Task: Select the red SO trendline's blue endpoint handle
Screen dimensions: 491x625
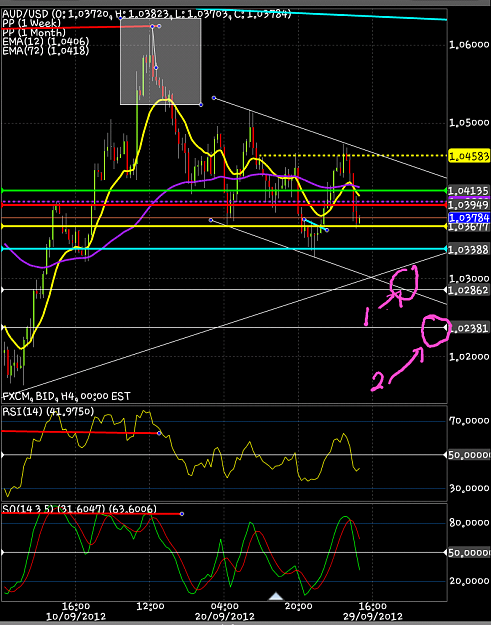Action: [182, 514]
